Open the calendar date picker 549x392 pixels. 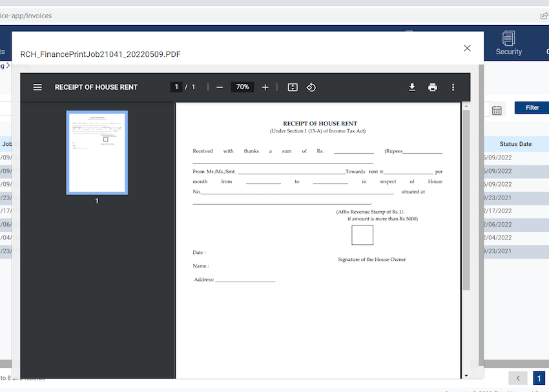497,110
